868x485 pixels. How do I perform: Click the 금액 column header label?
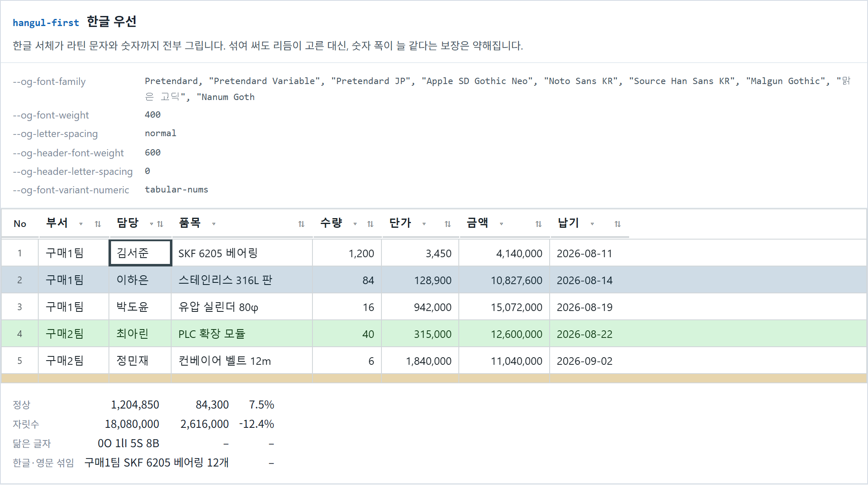pyautogui.click(x=477, y=223)
